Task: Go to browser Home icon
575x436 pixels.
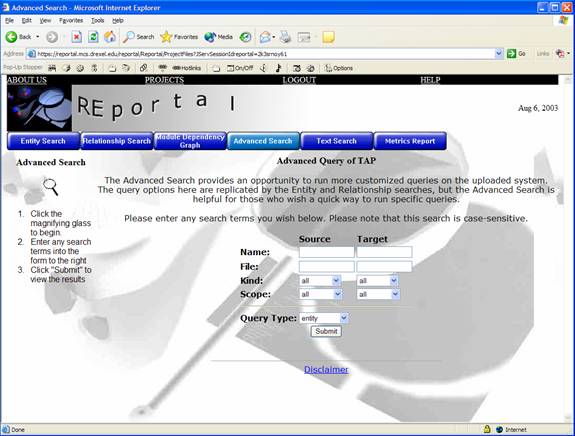Action: [110, 37]
